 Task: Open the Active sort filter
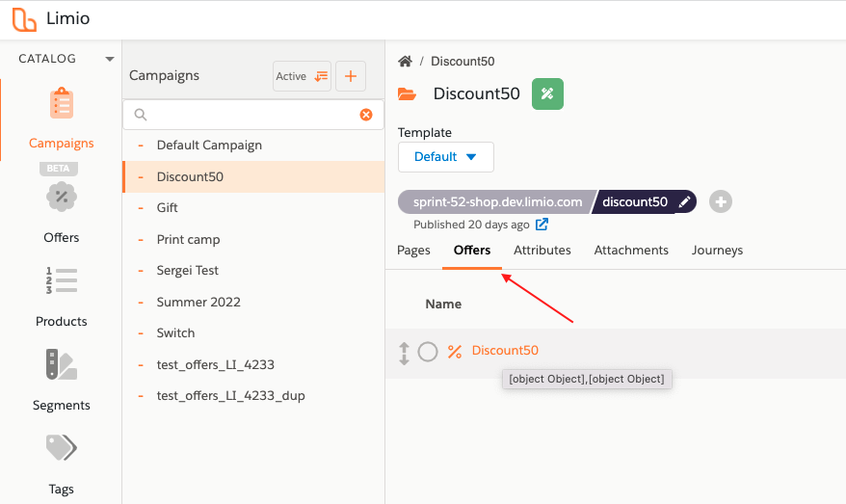pyautogui.click(x=303, y=76)
